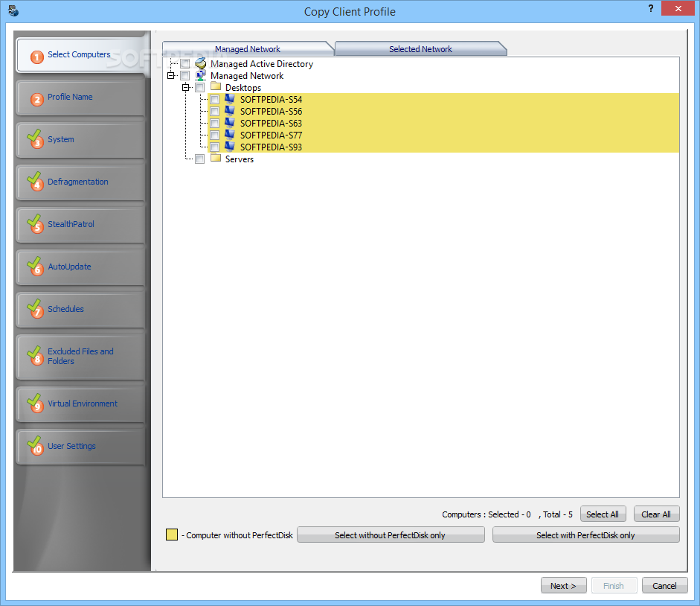Viewport: 700px width, 606px height.
Task: Open the User Settings step
Action: 81,447
